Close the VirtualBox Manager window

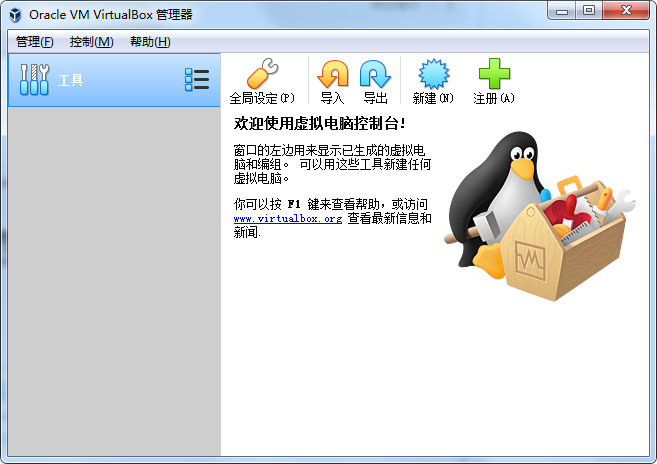pyautogui.click(x=626, y=10)
